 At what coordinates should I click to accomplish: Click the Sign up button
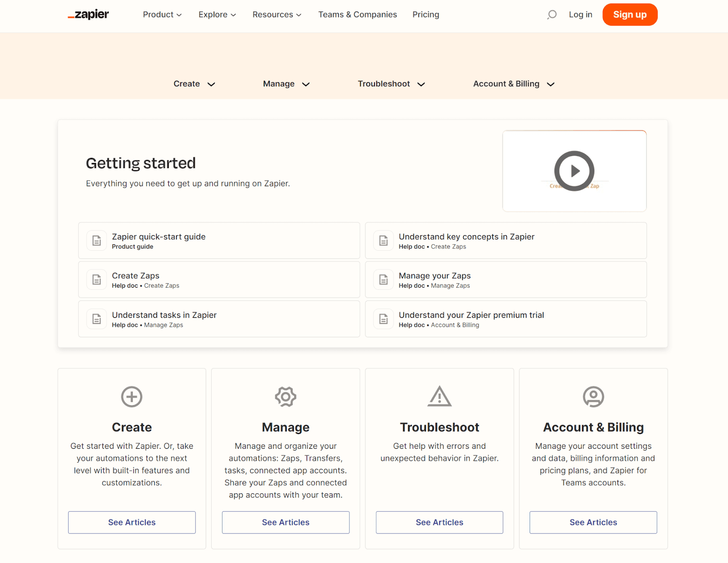630,14
